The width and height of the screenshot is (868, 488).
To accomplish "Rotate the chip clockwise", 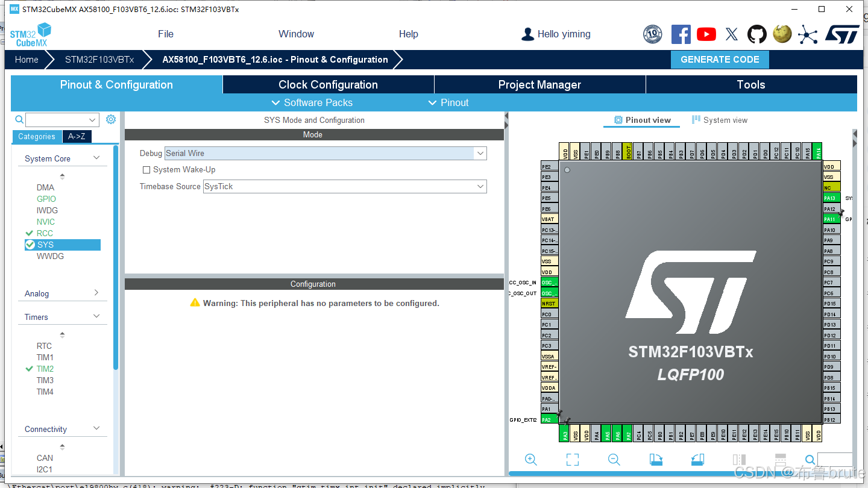I will click(656, 460).
